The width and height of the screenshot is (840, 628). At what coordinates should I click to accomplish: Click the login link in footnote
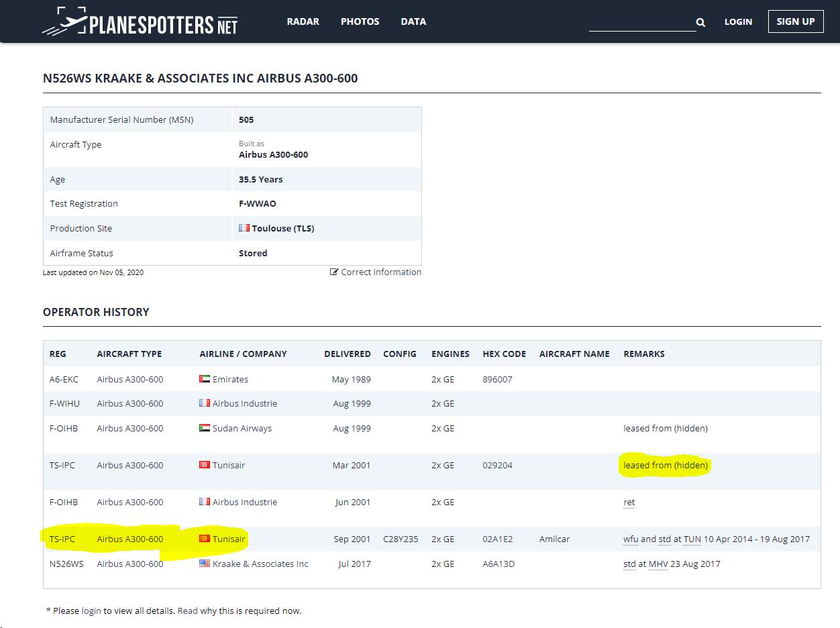(91, 611)
